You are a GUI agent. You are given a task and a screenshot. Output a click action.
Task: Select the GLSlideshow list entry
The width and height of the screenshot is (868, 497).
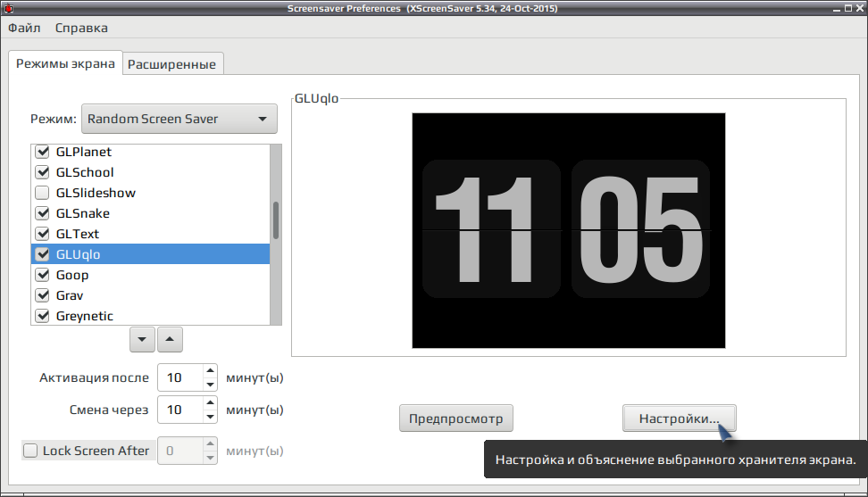150,193
